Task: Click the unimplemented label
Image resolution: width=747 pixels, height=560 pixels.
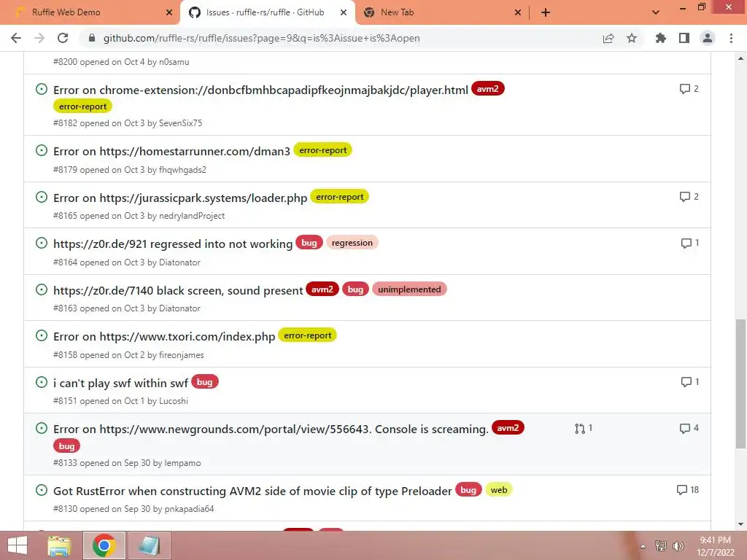Action: [409, 289]
